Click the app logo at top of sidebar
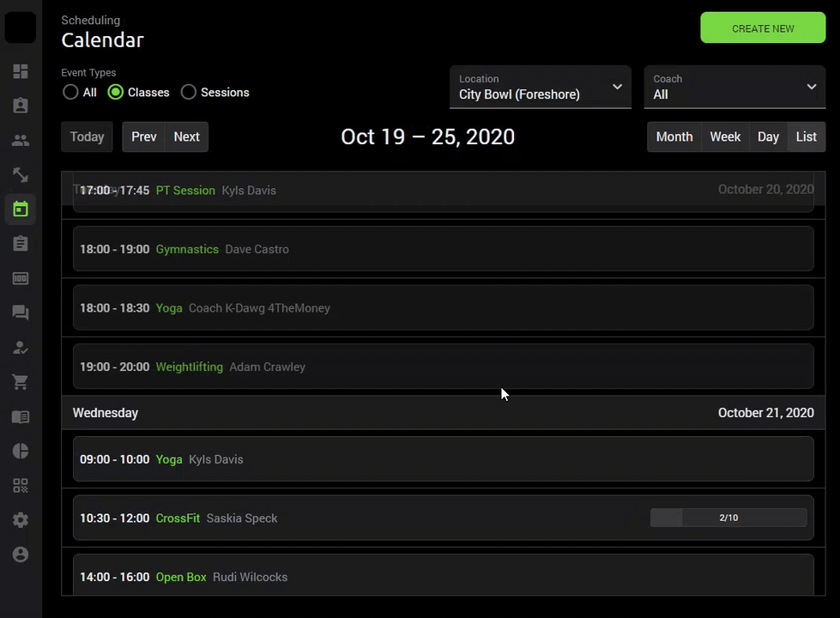 21,27
